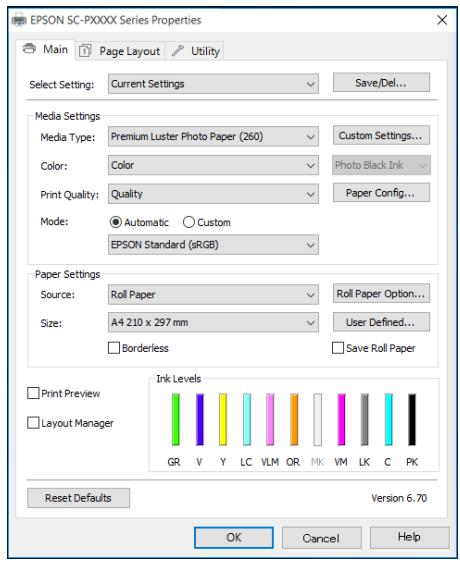This screenshot has height=562, width=460.
Task: Open the EPSON Standard (sRGB) mode dropdown
Action: [213, 245]
